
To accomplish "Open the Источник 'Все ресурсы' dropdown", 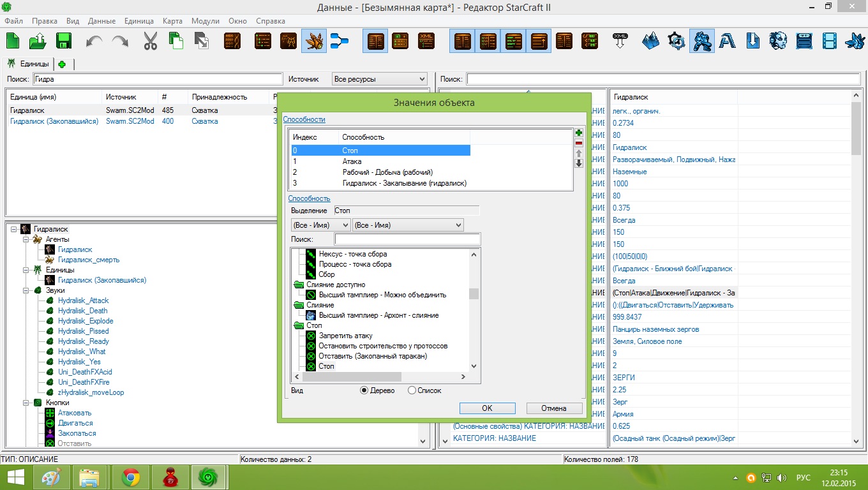I will (x=380, y=79).
